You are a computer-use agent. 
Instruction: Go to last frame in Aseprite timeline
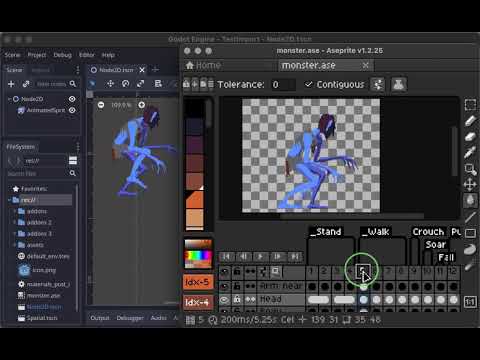click(295, 256)
